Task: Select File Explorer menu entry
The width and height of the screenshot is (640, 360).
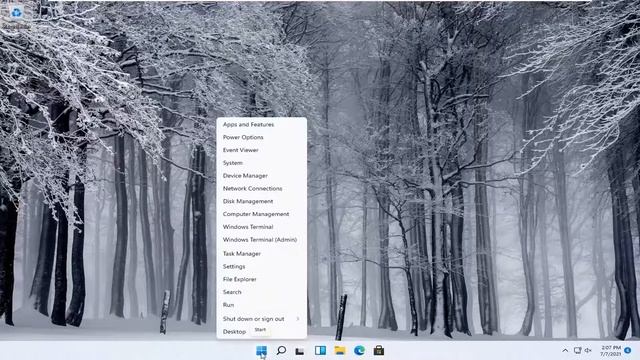Action: (262, 279)
